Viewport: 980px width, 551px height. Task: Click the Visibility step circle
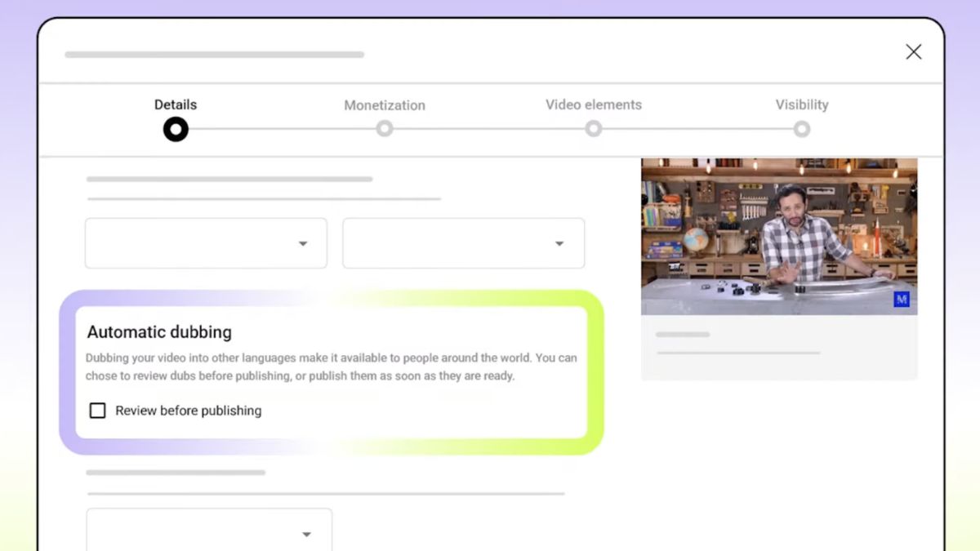(802, 129)
